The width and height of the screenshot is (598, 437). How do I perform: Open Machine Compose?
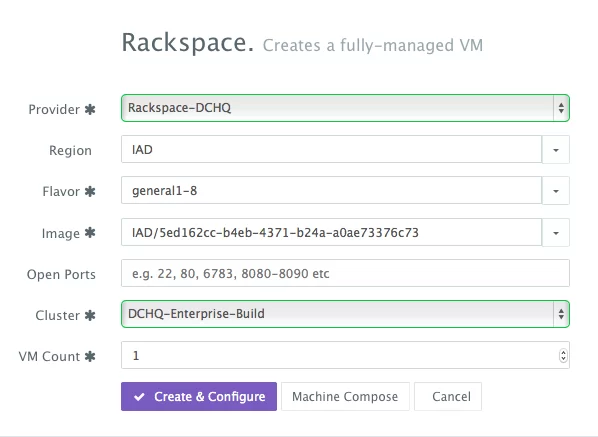pos(345,397)
